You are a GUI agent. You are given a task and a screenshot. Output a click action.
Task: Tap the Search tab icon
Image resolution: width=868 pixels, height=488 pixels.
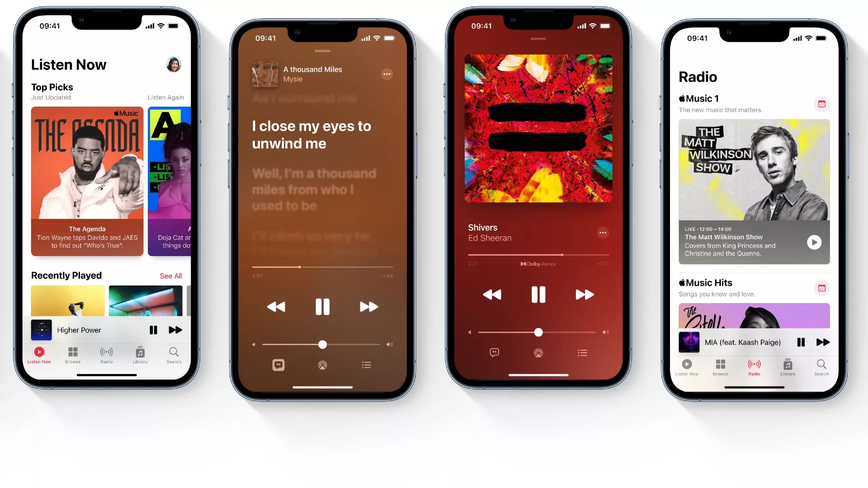[174, 355]
